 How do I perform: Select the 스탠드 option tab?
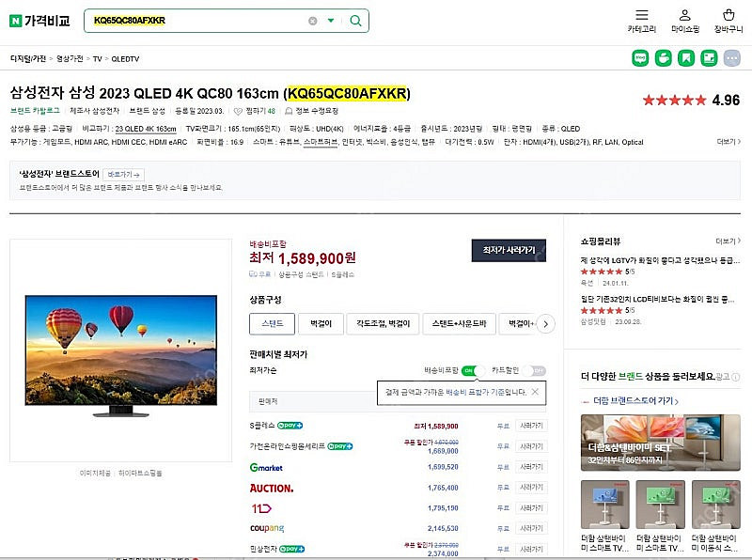[272, 323]
